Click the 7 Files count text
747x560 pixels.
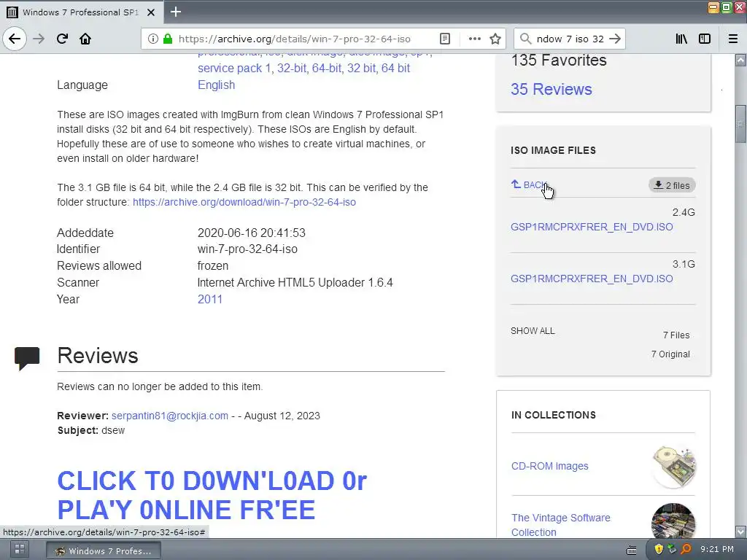[x=676, y=335]
